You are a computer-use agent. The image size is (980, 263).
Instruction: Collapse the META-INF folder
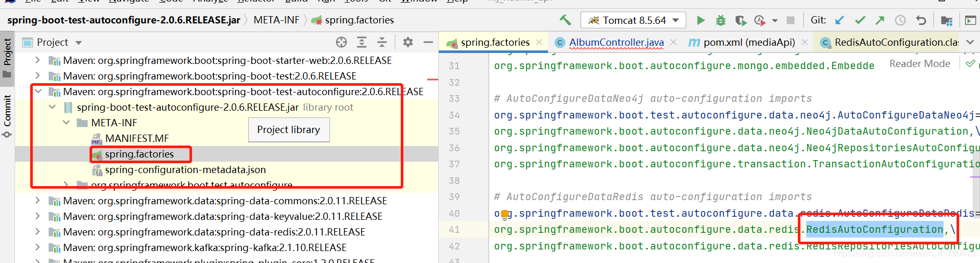point(66,123)
